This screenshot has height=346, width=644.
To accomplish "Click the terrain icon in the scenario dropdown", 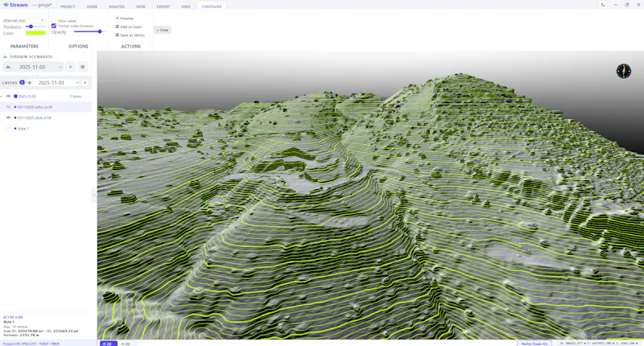I will point(8,67).
